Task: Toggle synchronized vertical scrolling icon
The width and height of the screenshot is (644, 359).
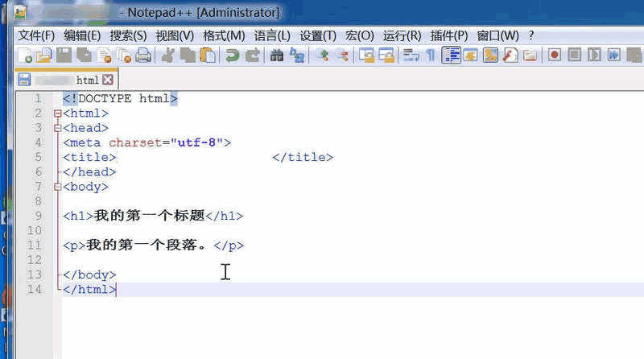Action: (366, 55)
